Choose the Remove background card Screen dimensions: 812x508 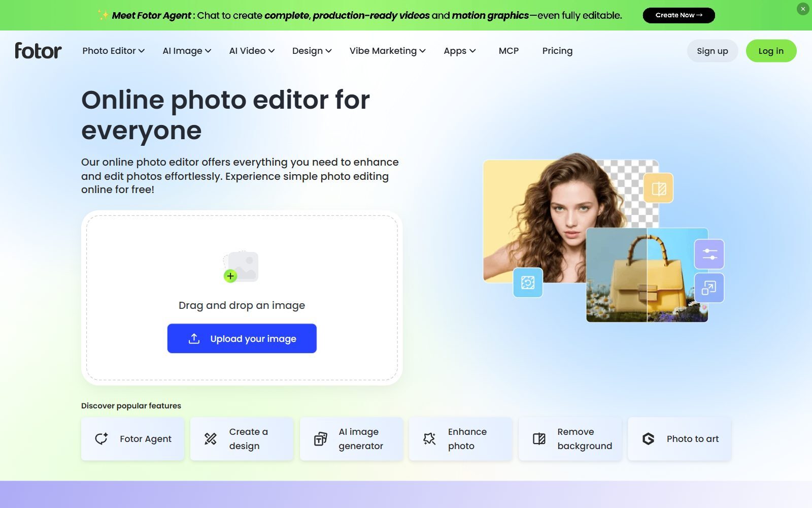click(570, 439)
